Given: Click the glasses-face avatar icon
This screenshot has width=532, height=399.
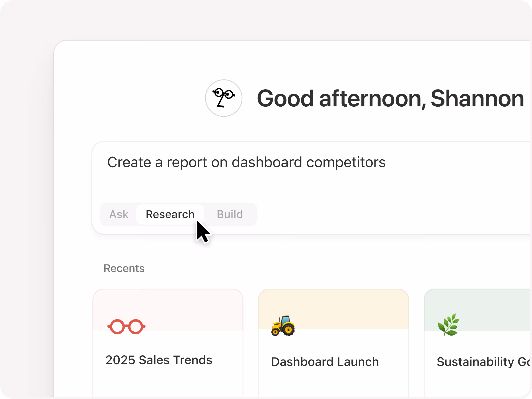Looking at the screenshot, I should pyautogui.click(x=223, y=98).
